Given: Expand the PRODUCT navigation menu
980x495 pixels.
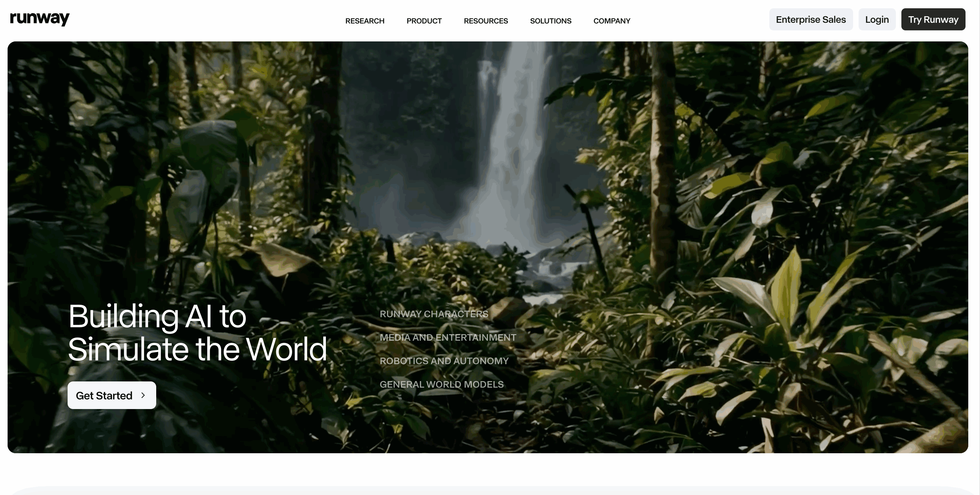Looking at the screenshot, I should coord(424,21).
